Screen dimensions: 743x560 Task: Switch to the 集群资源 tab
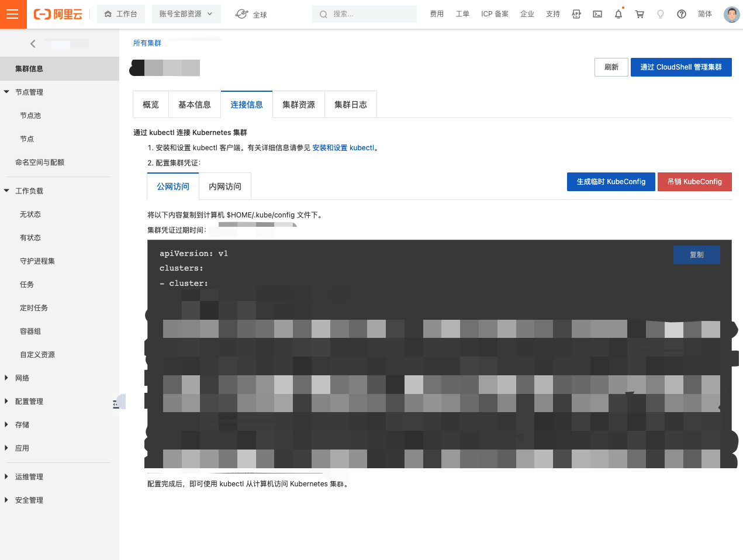(x=298, y=105)
